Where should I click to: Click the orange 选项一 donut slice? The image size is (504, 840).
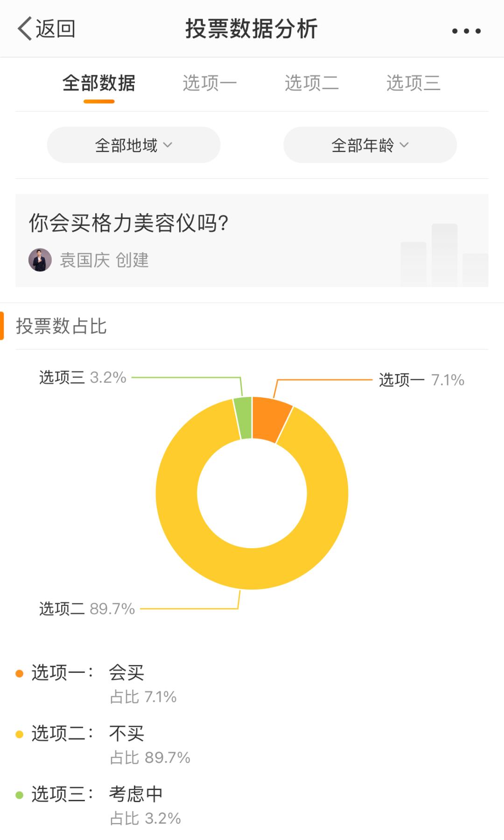click(271, 418)
